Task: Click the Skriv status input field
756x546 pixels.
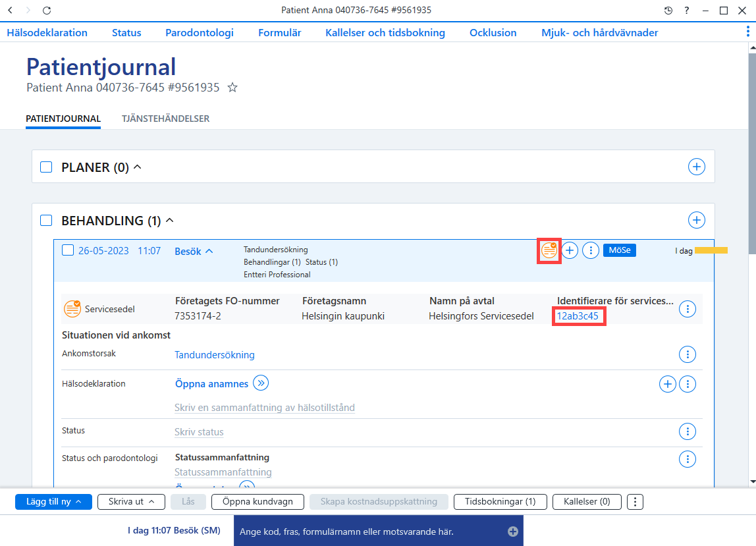Action: (199, 432)
